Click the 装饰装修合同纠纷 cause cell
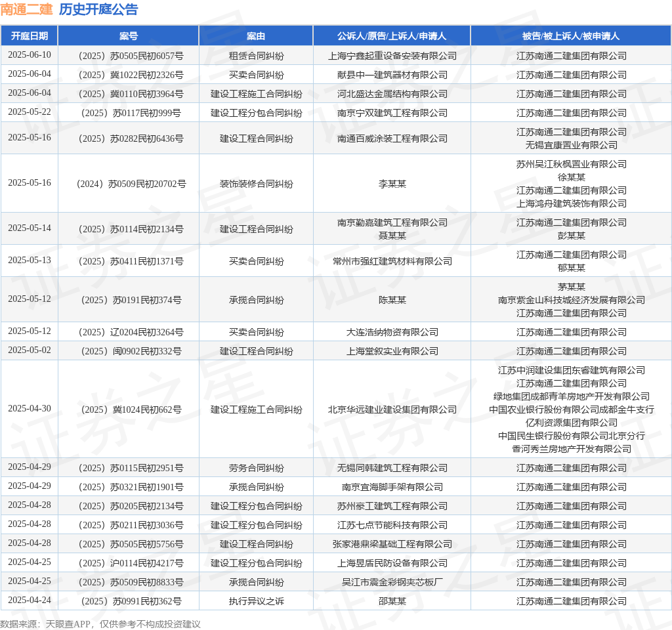672x630 pixels. pos(257,184)
